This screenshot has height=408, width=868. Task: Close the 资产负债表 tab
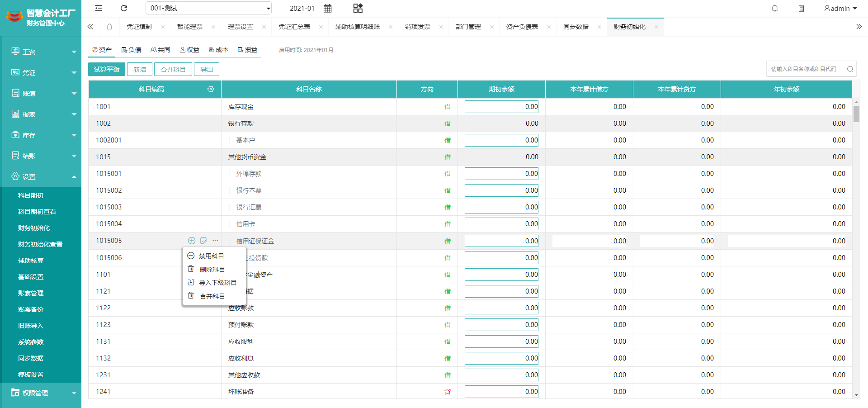[x=549, y=27]
